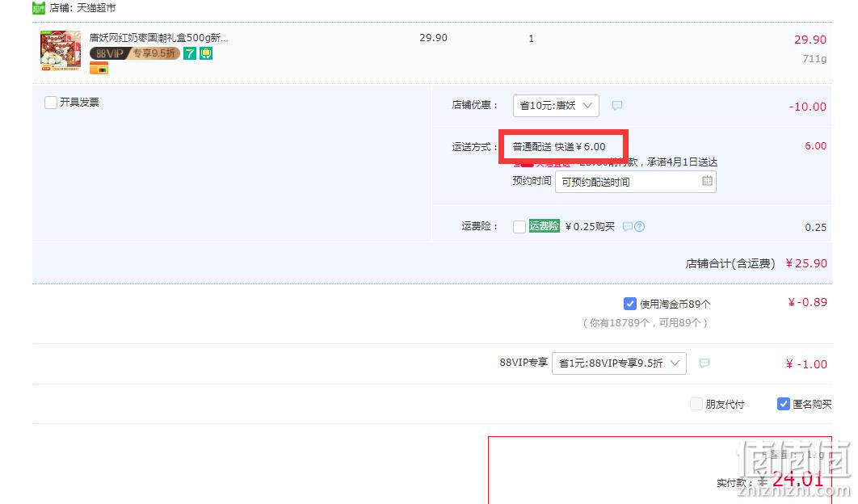The height and width of the screenshot is (504, 858).
Task: Expand the 店铺优惠 省10元:唐妖 dropdown
Action: click(556, 106)
